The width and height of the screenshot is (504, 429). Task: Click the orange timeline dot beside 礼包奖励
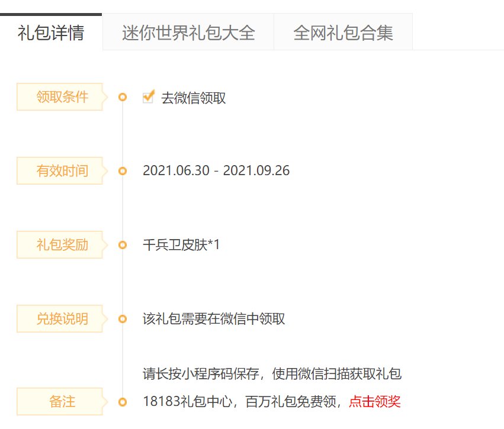click(123, 245)
